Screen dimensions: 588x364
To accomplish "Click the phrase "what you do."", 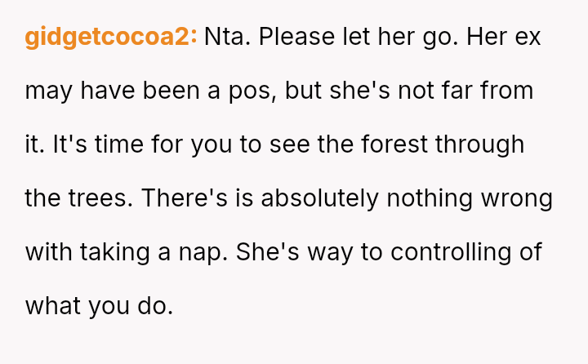I will [99, 307].
